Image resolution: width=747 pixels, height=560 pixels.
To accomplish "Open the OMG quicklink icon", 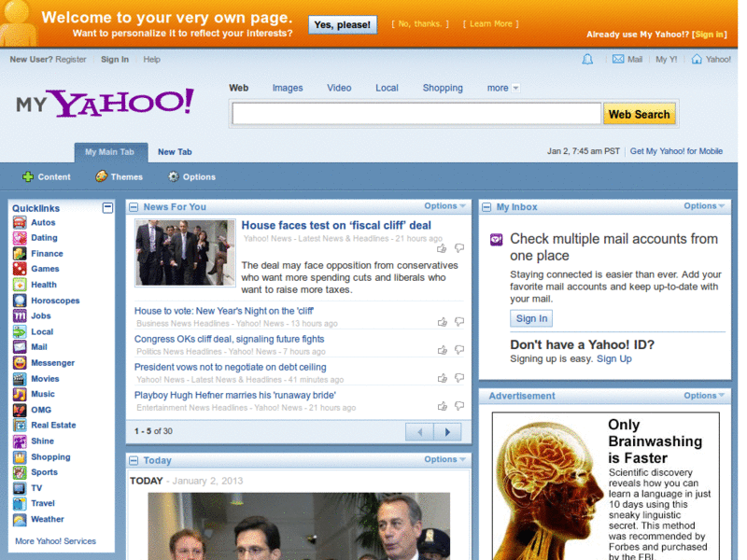I will point(20,410).
